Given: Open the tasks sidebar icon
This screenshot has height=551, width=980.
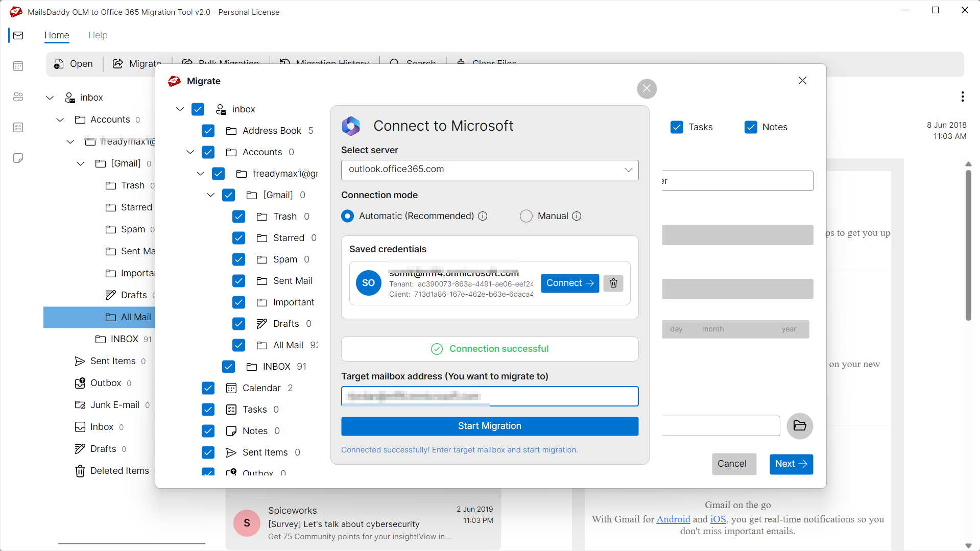Looking at the screenshot, I should coord(18,127).
